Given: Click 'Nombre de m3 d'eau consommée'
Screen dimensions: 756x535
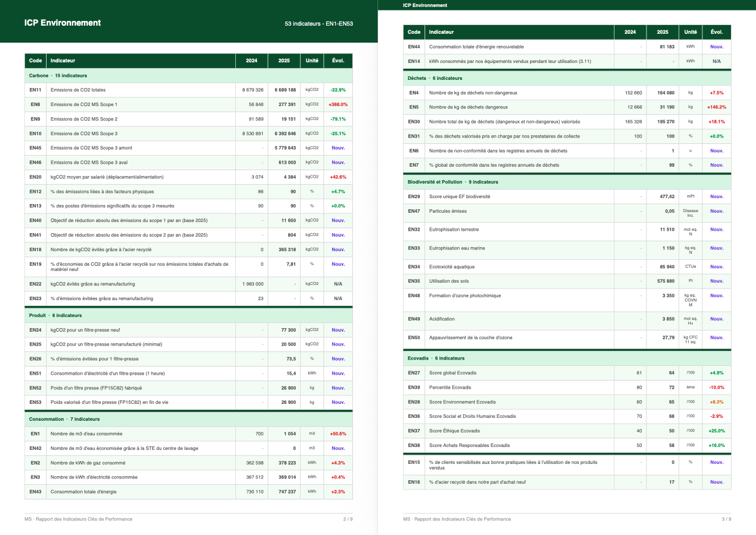Looking at the screenshot, I should pos(87,434).
